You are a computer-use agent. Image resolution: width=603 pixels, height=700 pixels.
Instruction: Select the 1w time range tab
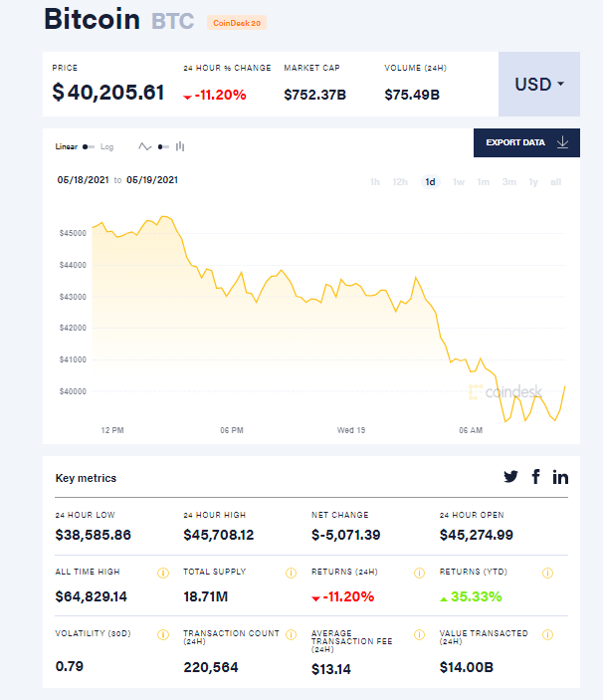pyautogui.click(x=459, y=181)
